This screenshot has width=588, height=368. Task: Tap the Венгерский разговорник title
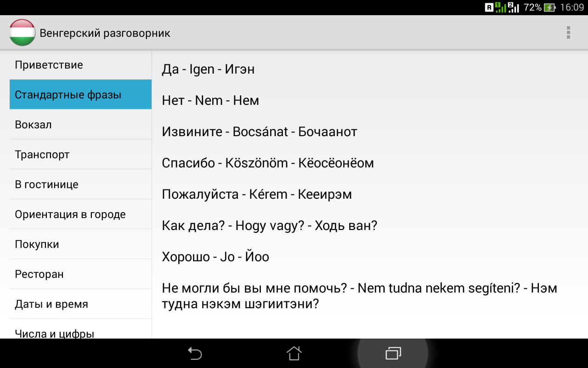click(105, 33)
